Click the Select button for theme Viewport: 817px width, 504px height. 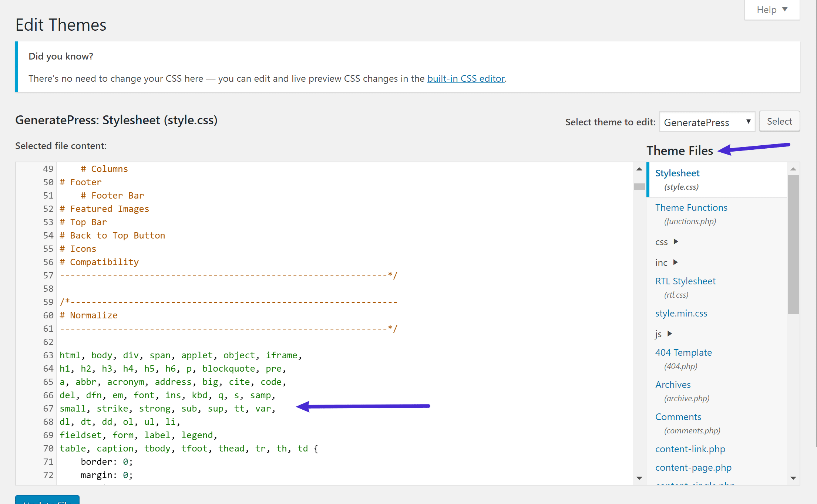point(779,121)
